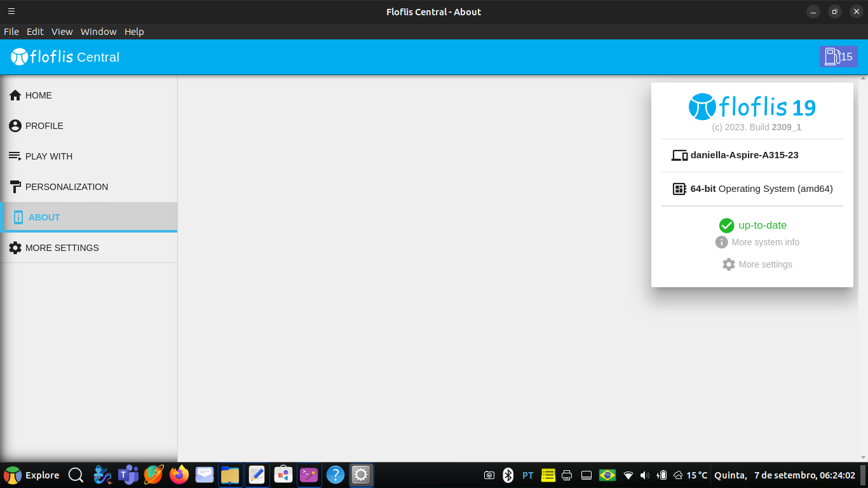
Task: Open the Wi-Fi network tray icon
Action: (628, 475)
